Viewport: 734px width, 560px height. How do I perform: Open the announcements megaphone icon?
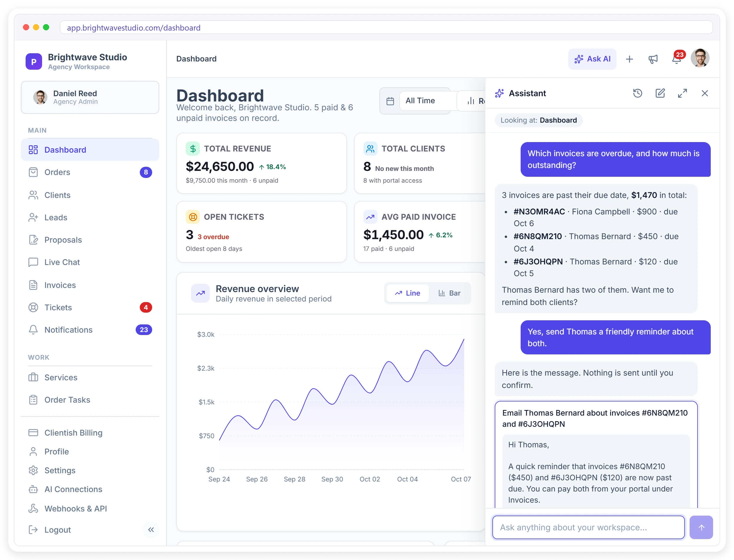[x=653, y=59]
